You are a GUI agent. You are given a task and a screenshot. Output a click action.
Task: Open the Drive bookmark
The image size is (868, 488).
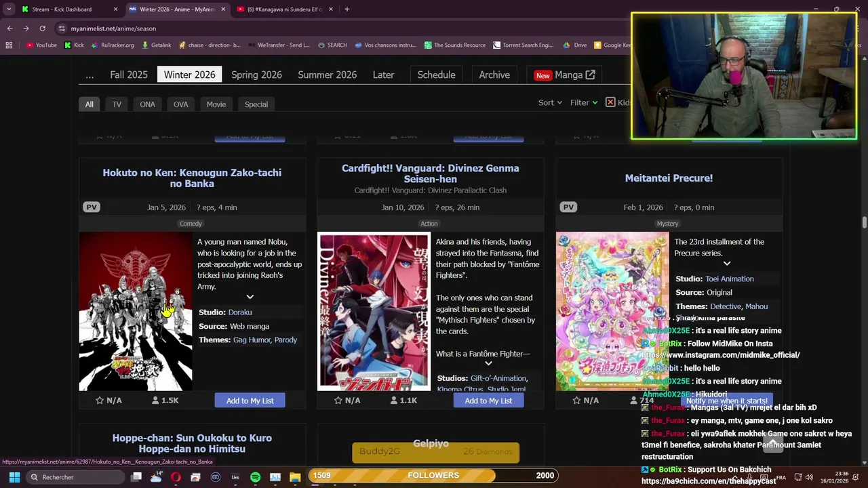point(575,45)
